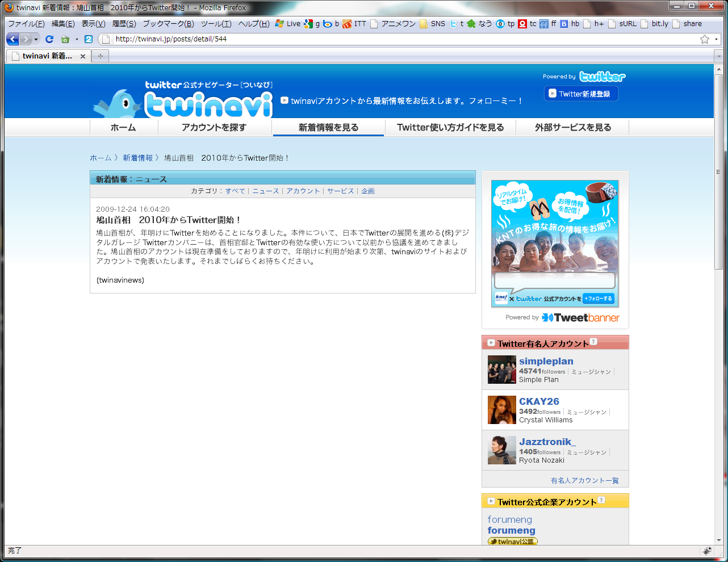Open the SNS bookmark folder
This screenshot has height=562, width=728.
[432, 24]
